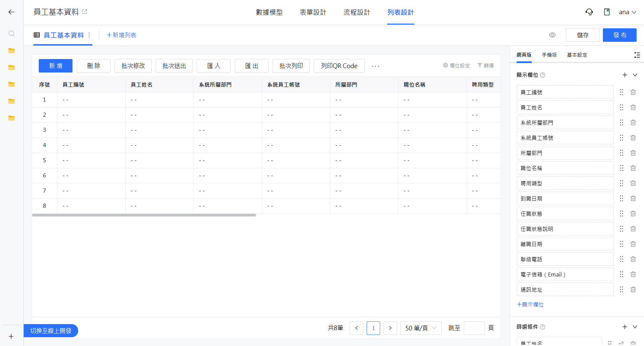Click the +新增列表 link
This screenshot has width=644, height=346.
[121, 35]
